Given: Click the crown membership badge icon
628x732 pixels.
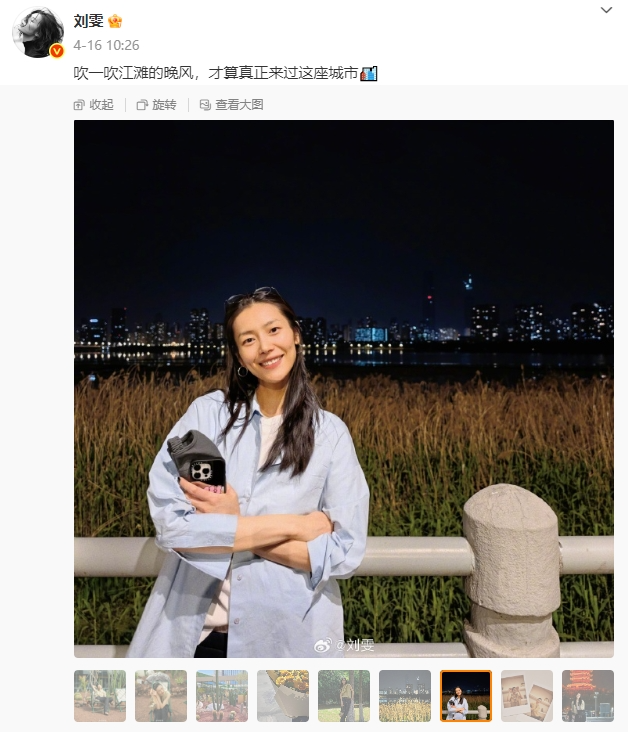Looking at the screenshot, I should [x=115, y=21].
